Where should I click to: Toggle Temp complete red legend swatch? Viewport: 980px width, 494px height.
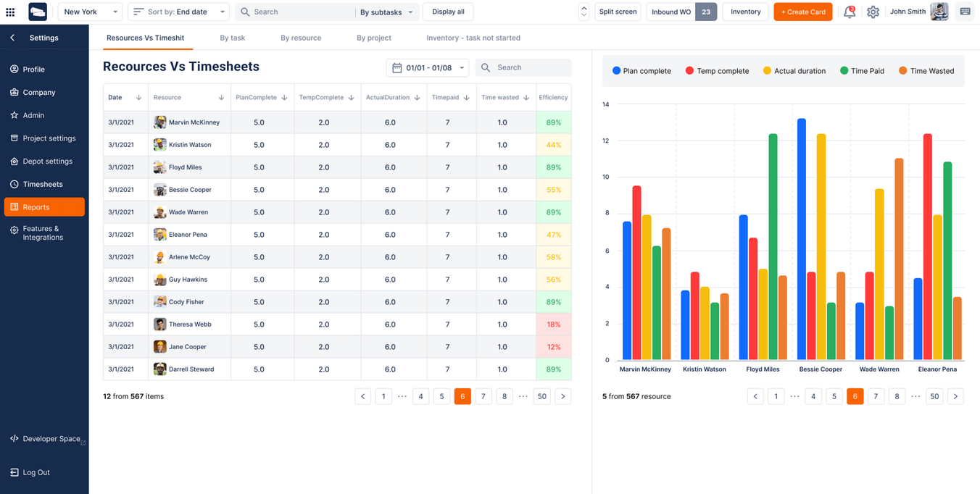(x=689, y=71)
